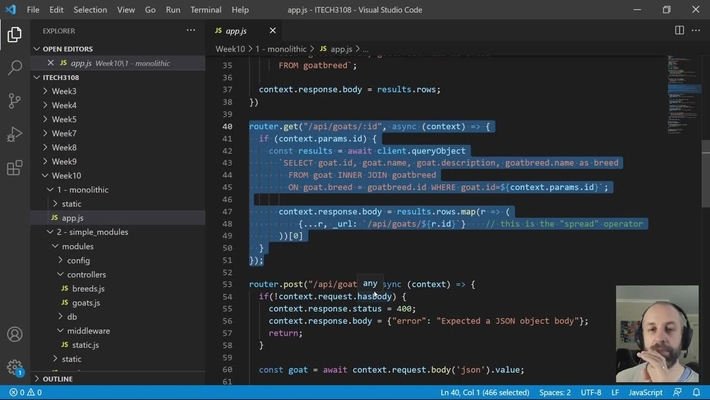Change language mode JavaScript
The width and height of the screenshot is (710, 400).
pyautogui.click(x=645, y=392)
